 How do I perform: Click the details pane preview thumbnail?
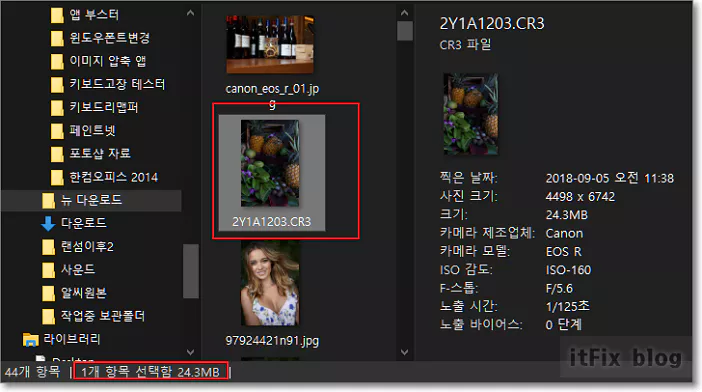coord(471,114)
